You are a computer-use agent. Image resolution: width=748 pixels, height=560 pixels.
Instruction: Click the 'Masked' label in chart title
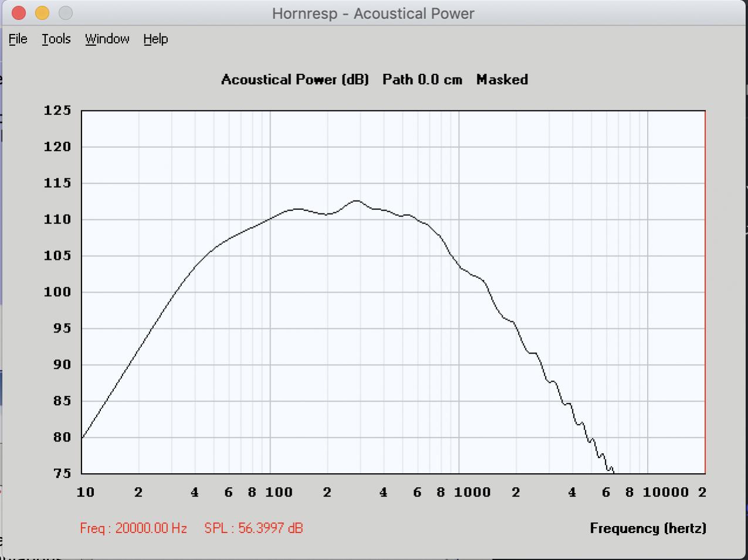(502, 80)
